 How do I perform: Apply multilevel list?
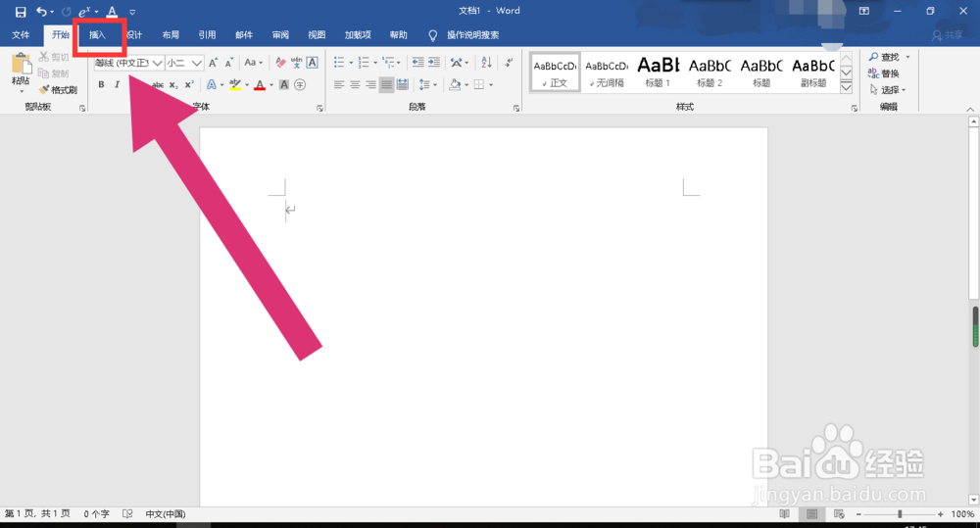pyautogui.click(x=389, y=63)
